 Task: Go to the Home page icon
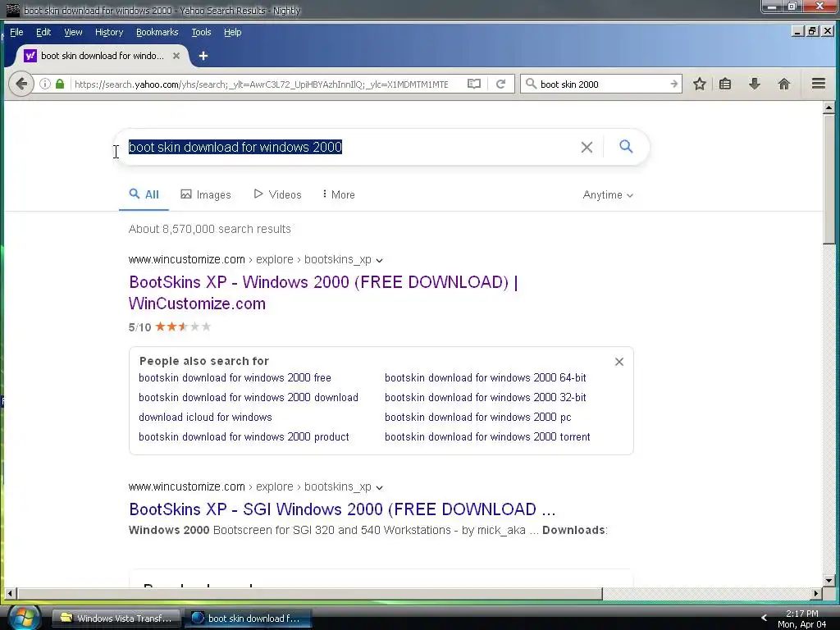click(x=784, y=84)
